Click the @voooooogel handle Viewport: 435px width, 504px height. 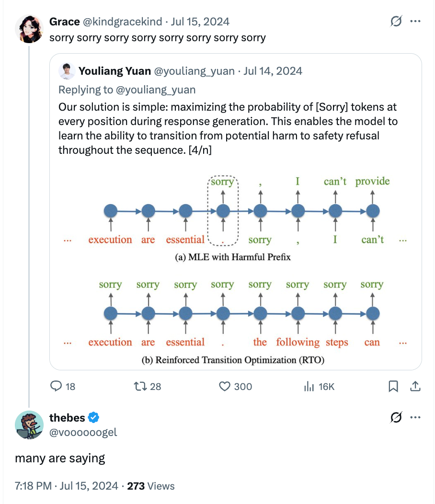[83, 432]
